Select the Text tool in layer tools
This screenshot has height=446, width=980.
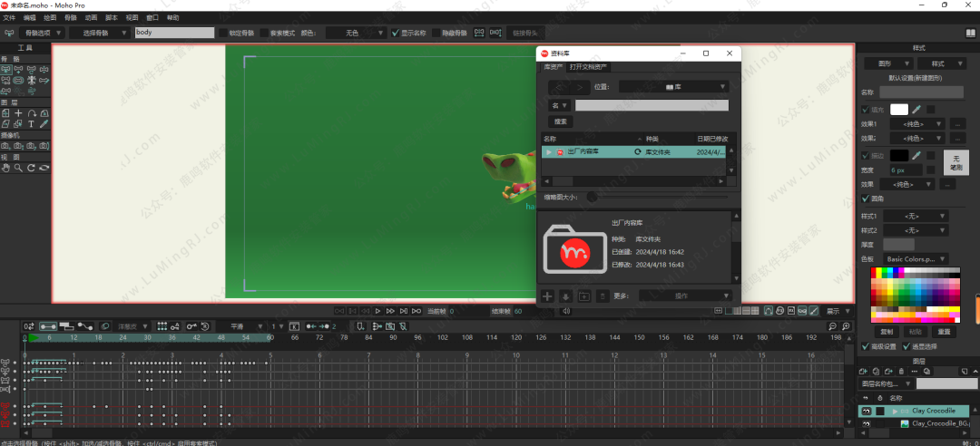click(31, 124)
